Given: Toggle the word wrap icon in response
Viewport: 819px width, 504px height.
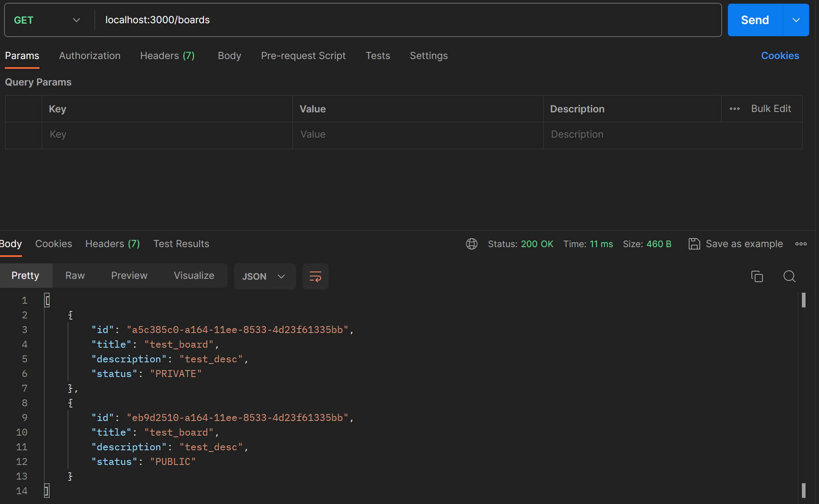Looking at the screenshot, I should pyautogui.click(x=315, y=276).
